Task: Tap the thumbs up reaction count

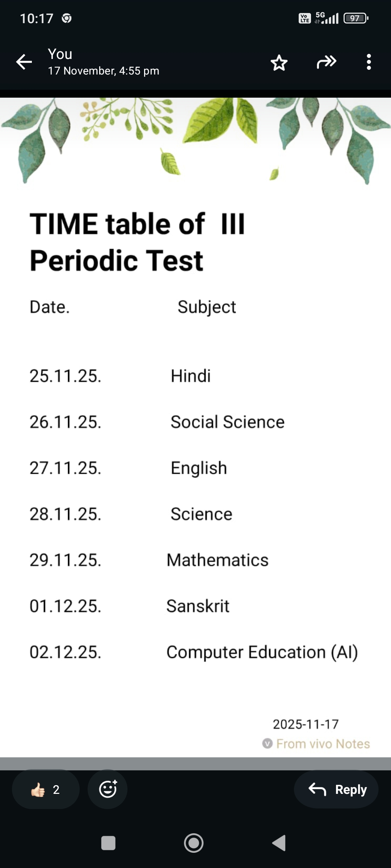Action: (x=46, y=789)
